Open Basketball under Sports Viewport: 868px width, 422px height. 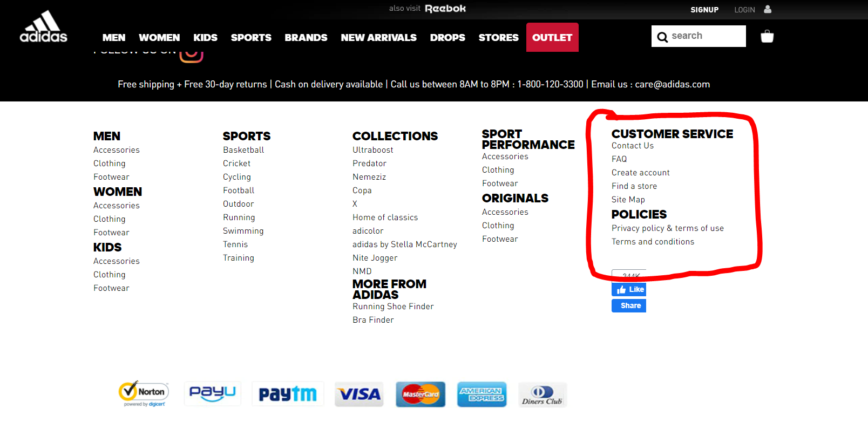243,150
